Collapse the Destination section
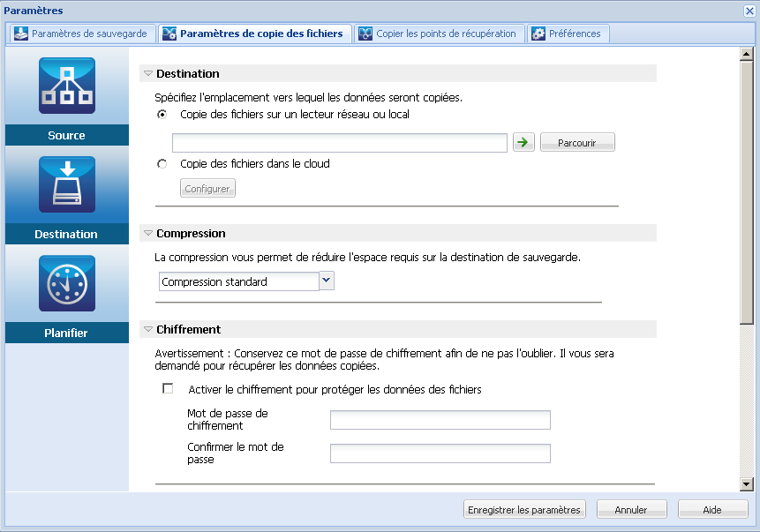The width and height of the screenshot is (760, 532). pyautogui.click(x=147, y=74)
